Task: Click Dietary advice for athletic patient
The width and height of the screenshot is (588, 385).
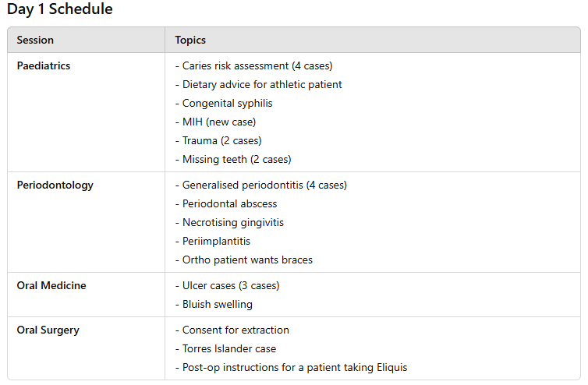Action: pos(258,85)
